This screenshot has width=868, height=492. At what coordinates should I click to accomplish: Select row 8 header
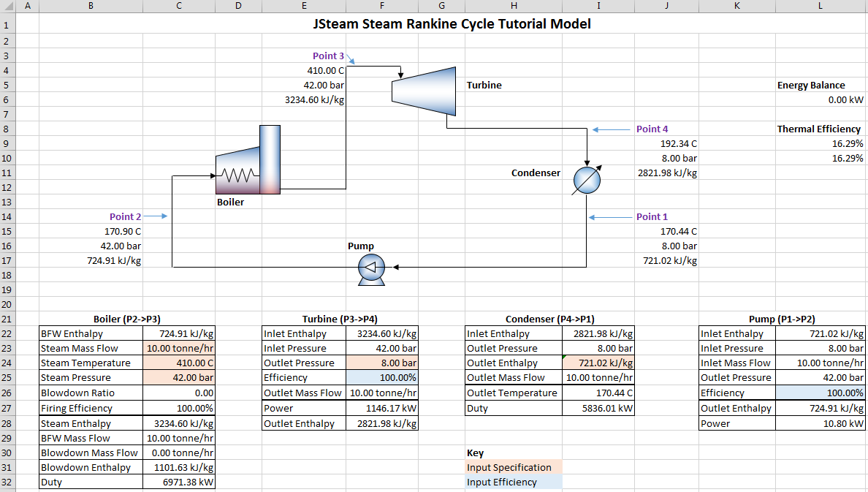[7, 129]
